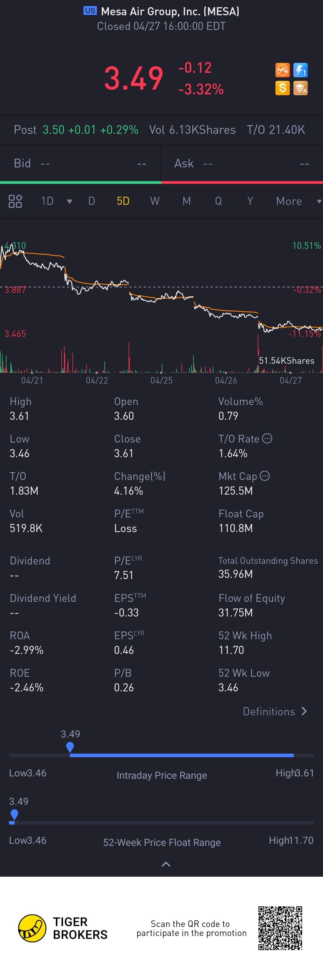Select the 1D chart tab
The height and width of the screenshot is (980, 323).
pos(48,201)
